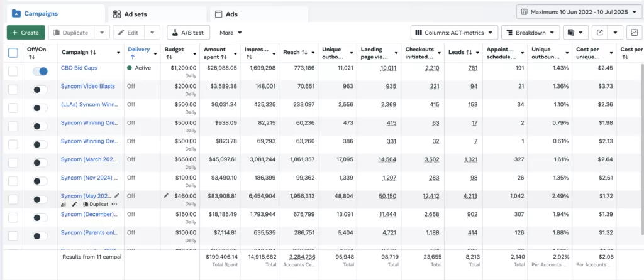The image size is (644, 280).
Task: Turn off the CBO Bid Caps campaign toggle
Action: pyautogui.click(x=40, y=72)
